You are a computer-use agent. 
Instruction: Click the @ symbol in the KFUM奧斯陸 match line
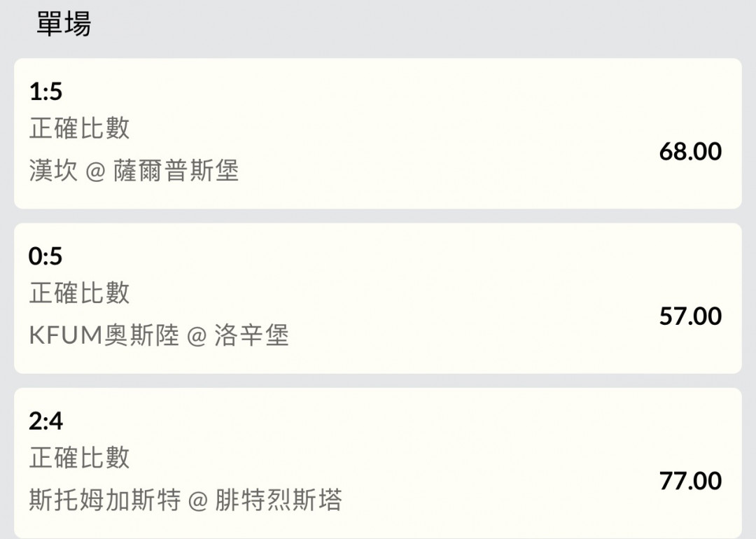click(x=197, y=337)
